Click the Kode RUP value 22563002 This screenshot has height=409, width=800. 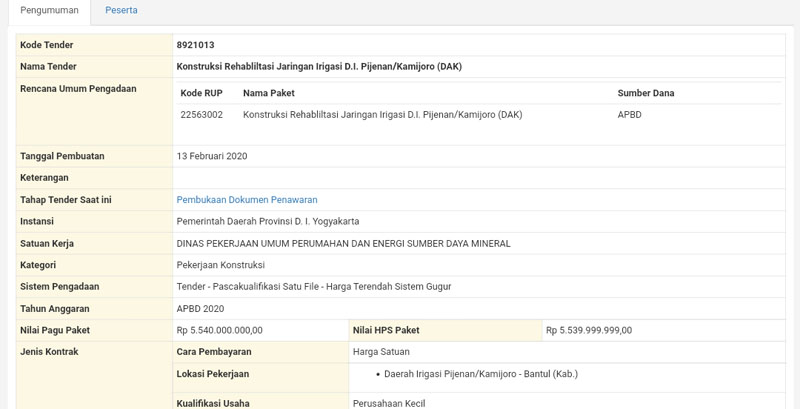[x=202, y=115]
